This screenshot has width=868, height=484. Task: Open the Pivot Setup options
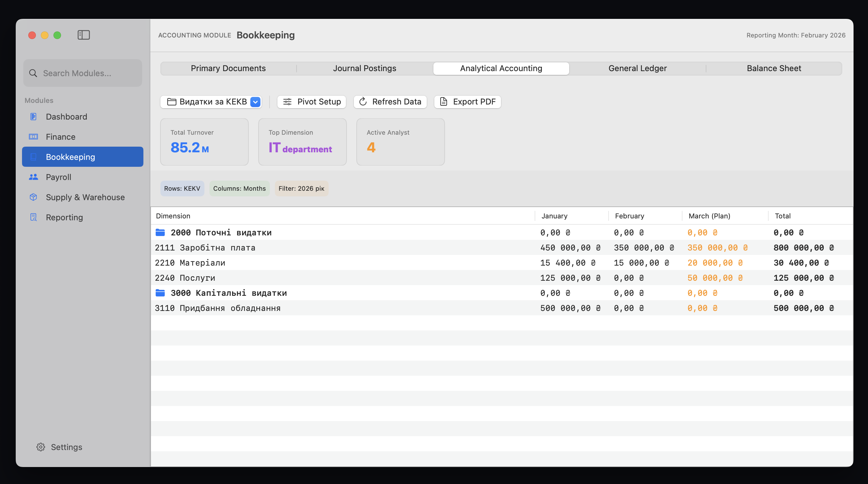pyautogui.click(x=312, y=102)
